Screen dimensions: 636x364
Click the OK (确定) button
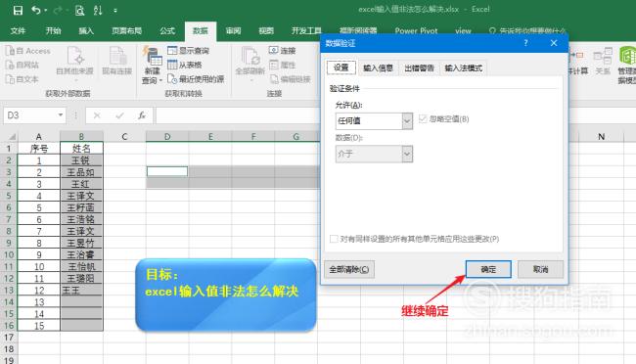(488, 269)
